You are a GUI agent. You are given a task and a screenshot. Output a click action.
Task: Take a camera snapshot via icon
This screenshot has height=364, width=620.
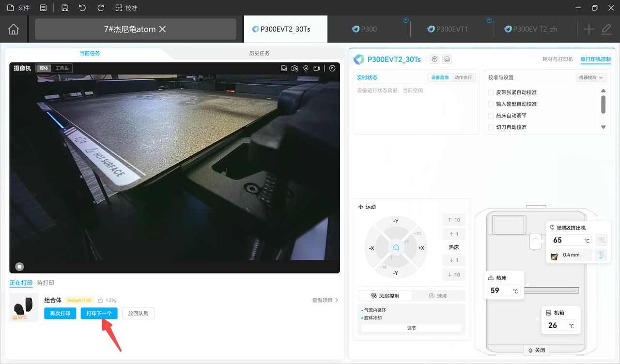click(295, 68)
